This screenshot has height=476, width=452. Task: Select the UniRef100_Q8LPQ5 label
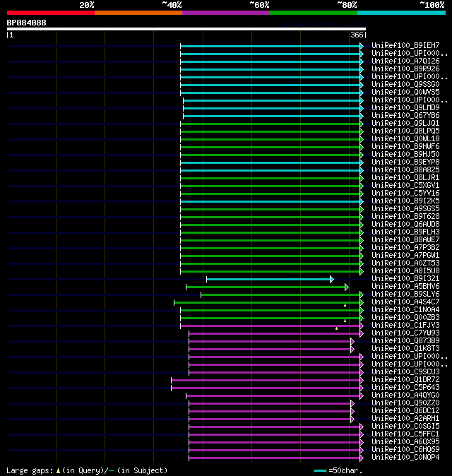click(x=405, y=131)
